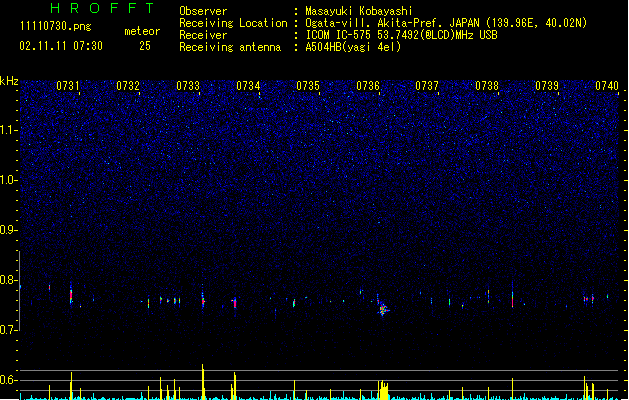
Task: Click the Receiving Location label
Action: coord(233,23)
